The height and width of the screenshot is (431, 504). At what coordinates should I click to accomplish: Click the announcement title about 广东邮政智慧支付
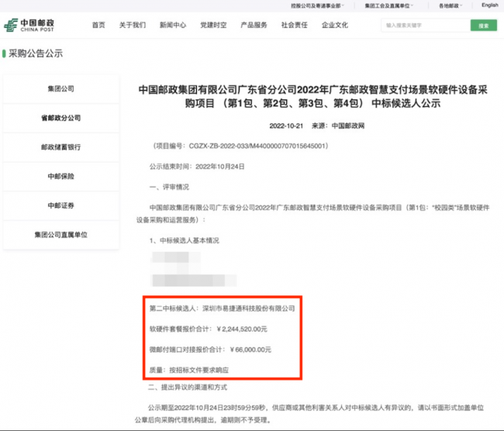tap(312, 96)
